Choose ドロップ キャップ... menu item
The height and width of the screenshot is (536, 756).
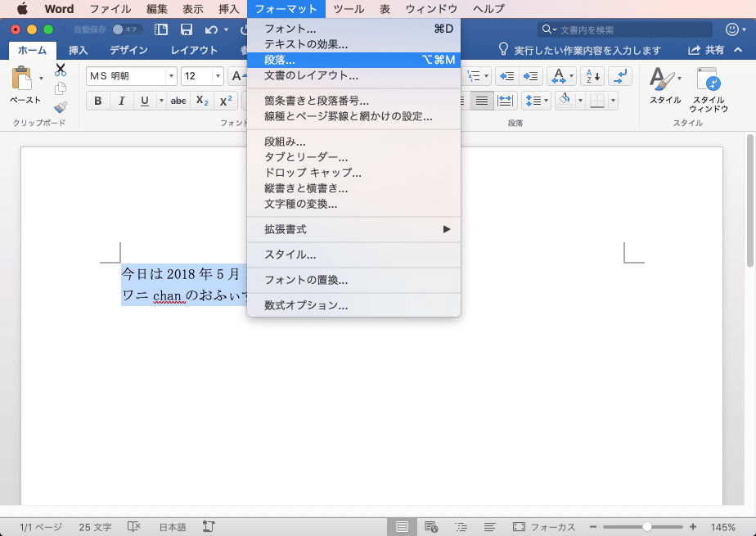click(x=354, y=173)
